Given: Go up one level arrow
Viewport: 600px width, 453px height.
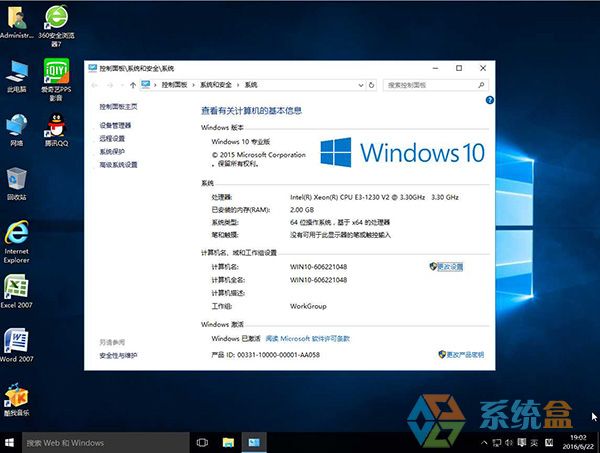Looking at the screenshot, I should click(x=132, y=85).
